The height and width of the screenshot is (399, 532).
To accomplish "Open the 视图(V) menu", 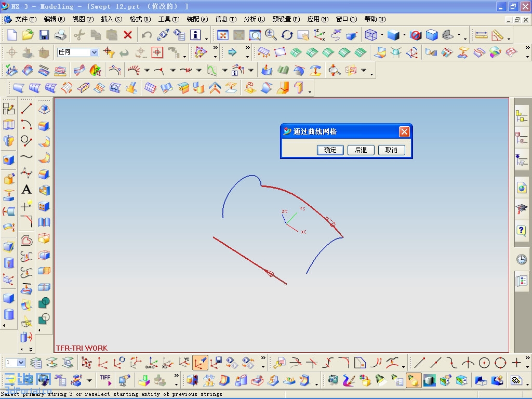I will pos(83,19).
